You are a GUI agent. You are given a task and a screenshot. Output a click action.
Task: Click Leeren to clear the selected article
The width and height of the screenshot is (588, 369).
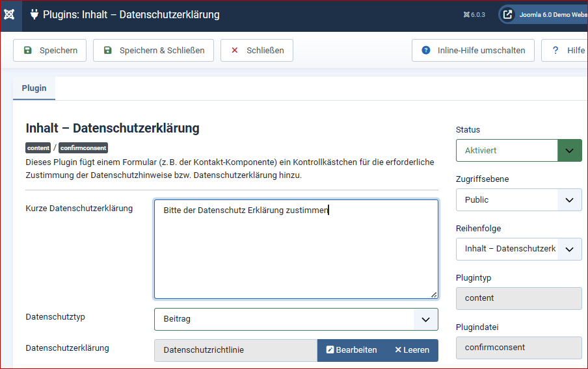point(412,350)
